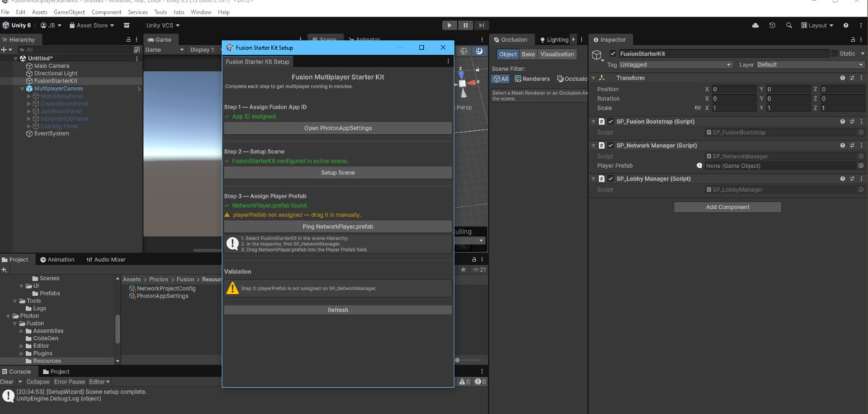Switch to the Bake tab in Occlusion
Viewport: 868px width, 414px height.
click(529, 54)
